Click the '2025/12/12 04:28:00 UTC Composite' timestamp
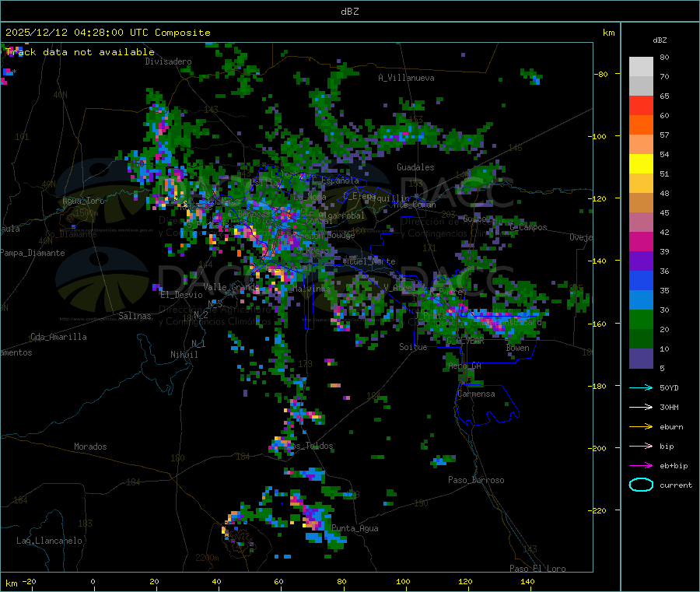 click(x=107, y=33)
